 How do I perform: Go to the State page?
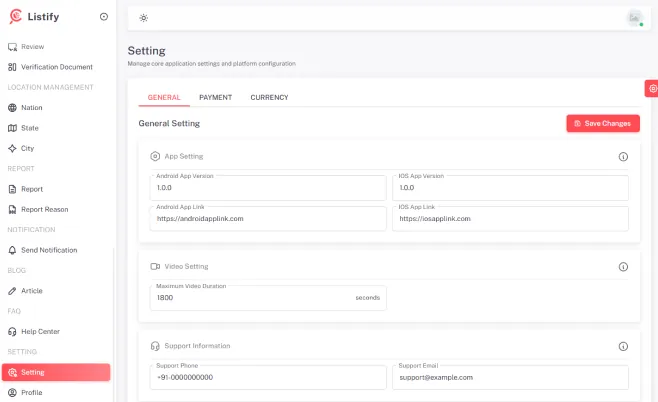tap(56, 128)
